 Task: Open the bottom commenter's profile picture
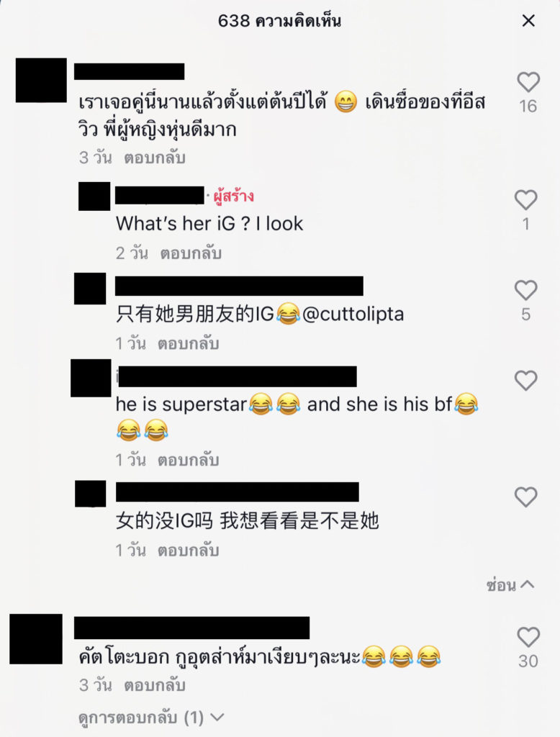tap(36, 639)
